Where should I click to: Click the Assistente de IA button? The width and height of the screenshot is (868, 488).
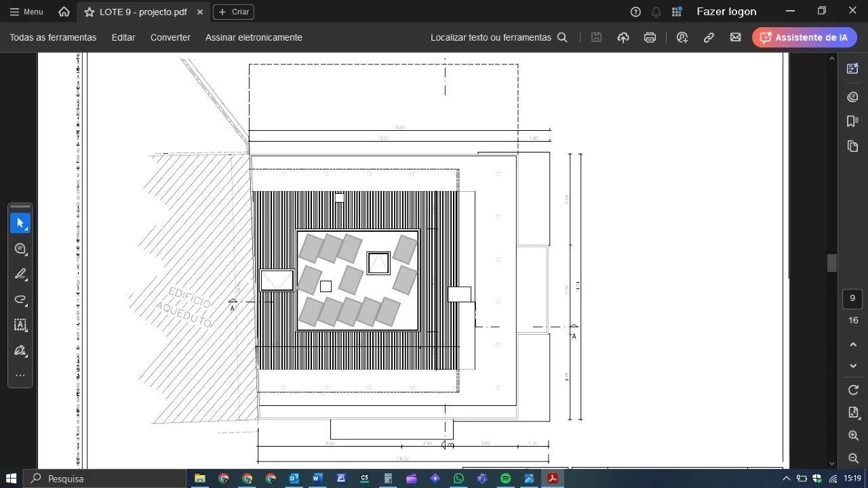(x=804, y=37)
